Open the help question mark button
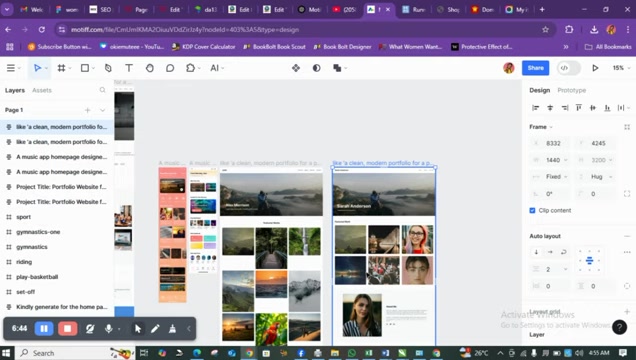This screenshot has height=360, width=636. 619,327
